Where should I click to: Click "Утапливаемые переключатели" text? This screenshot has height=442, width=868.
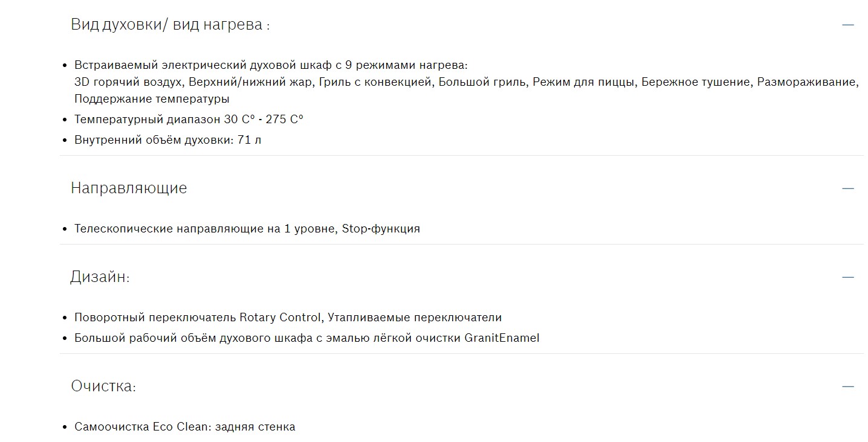pos(416,318)
